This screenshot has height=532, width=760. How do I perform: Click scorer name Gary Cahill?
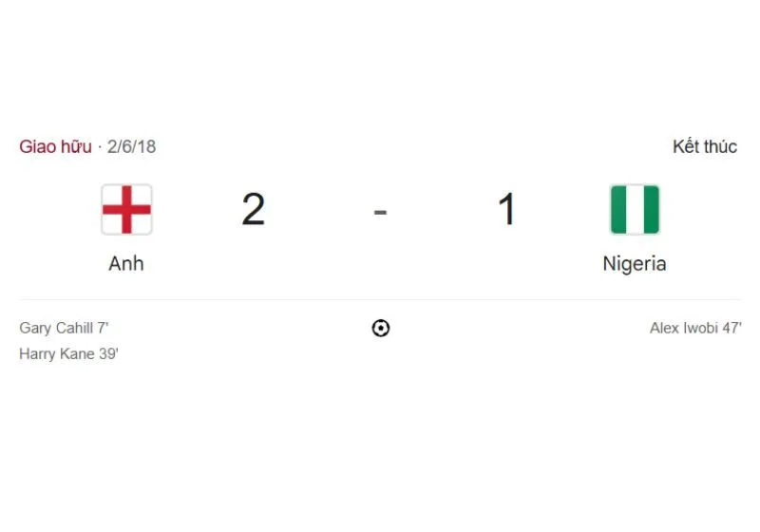pos(56,328)
